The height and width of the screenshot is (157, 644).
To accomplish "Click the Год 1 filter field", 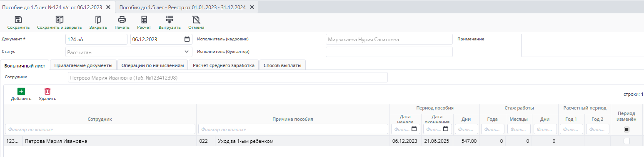I will point(571,129).
